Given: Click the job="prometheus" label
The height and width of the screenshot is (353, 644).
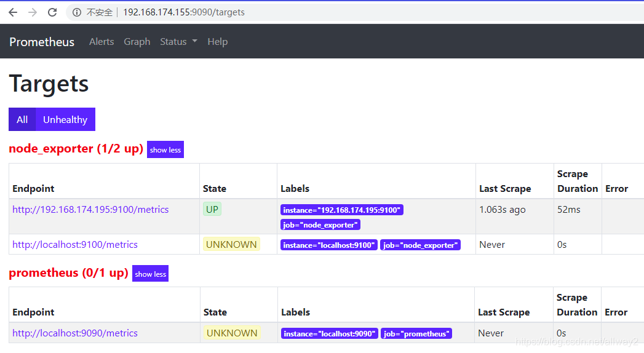Looking at the screenshot, I should point(416,334).
